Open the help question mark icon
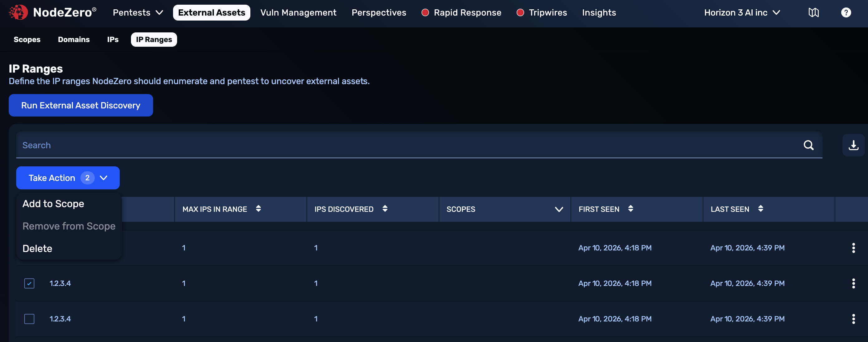The height and width of the screenshot is (342, 868). (846, 12)
